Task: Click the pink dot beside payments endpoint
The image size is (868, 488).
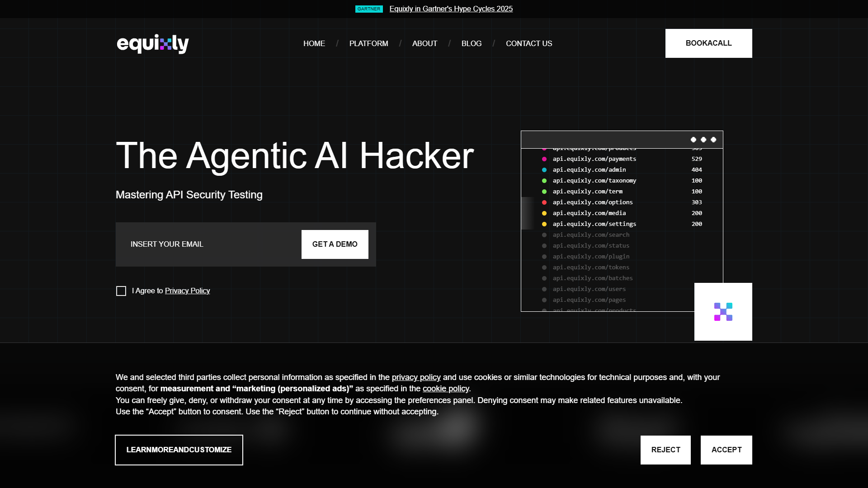Action: [544, 159]
